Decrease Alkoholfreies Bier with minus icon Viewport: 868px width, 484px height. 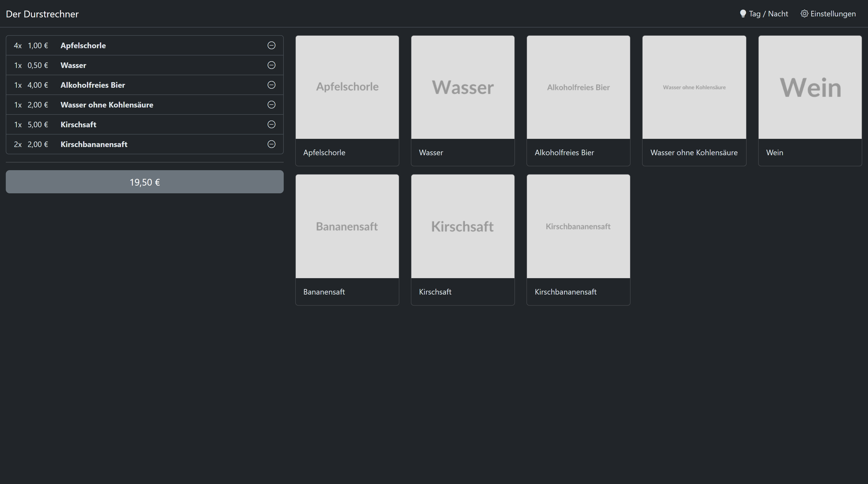coord(271,85)
